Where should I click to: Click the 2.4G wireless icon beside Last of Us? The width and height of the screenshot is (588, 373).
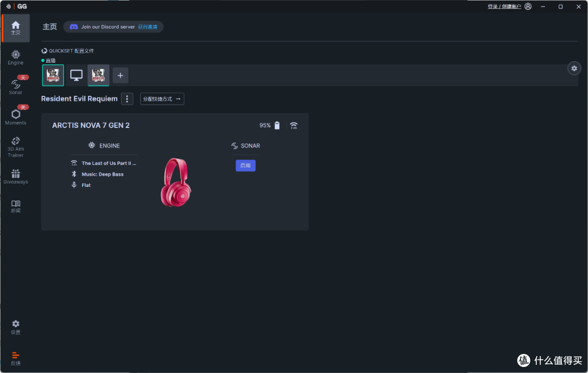coord(74,163)
